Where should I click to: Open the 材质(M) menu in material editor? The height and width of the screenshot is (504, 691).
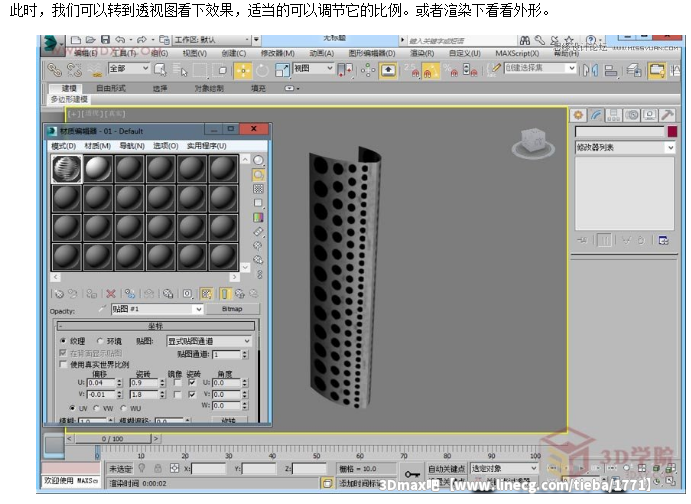click(x=97, y=146)
